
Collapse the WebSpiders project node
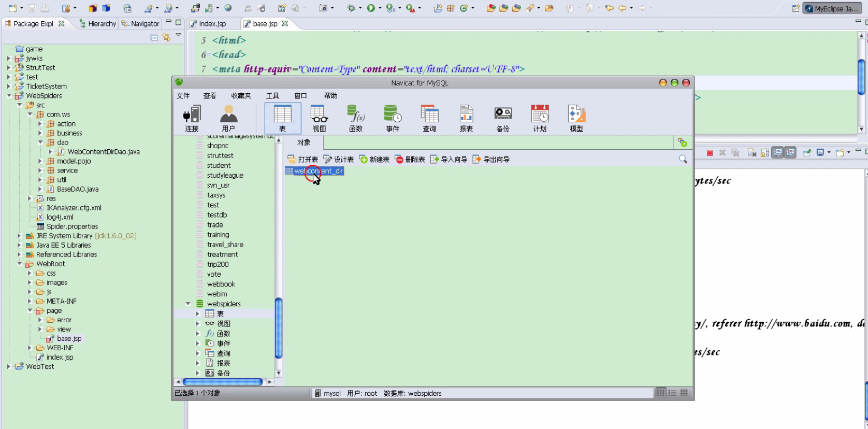(x=9, y=96)
